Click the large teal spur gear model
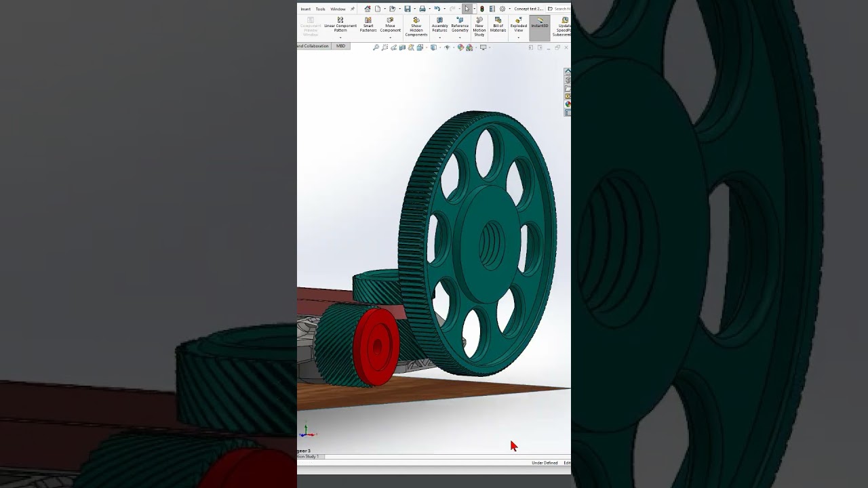The image size is (868, 488). point(478,244)
